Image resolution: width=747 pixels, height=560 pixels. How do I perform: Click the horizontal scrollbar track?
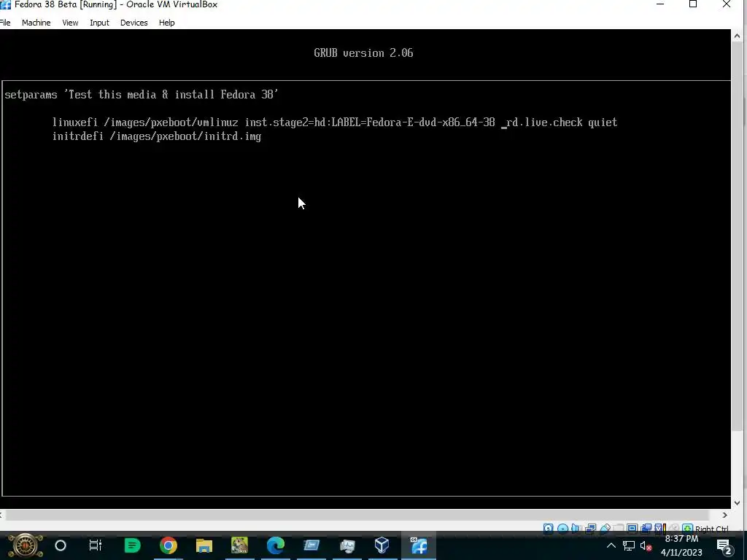click(357, 516)
